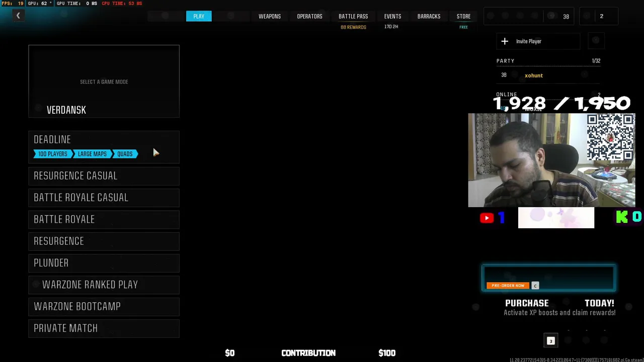
Task: Click the $0 contribution amount
Action: 230,353
